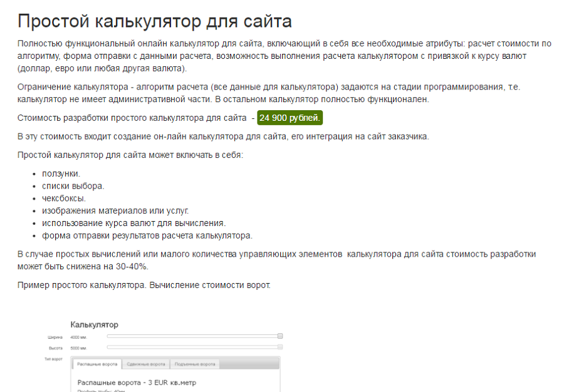Click 'Стоимость разработки простого калькулятора для сайта' text
The height and width of the screenshot is (392, 564).
(x=132, y=118)
